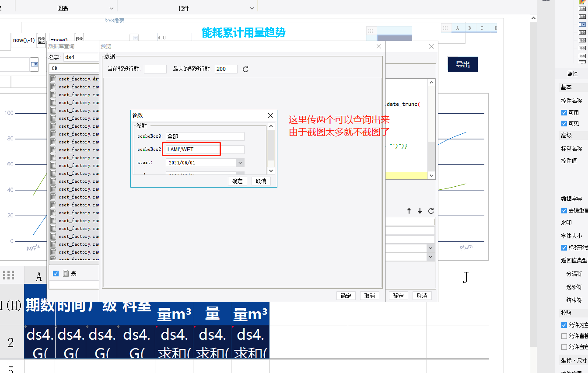Click the move-up arrow in database query dialog

coord(409,211)
